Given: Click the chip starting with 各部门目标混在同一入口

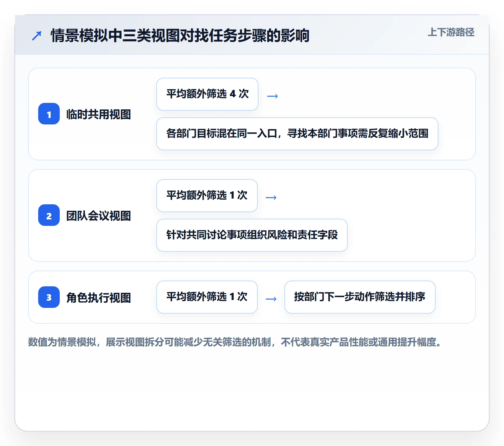Looking at the screenshot, I should pyautogui.click(x=297, y=134).
